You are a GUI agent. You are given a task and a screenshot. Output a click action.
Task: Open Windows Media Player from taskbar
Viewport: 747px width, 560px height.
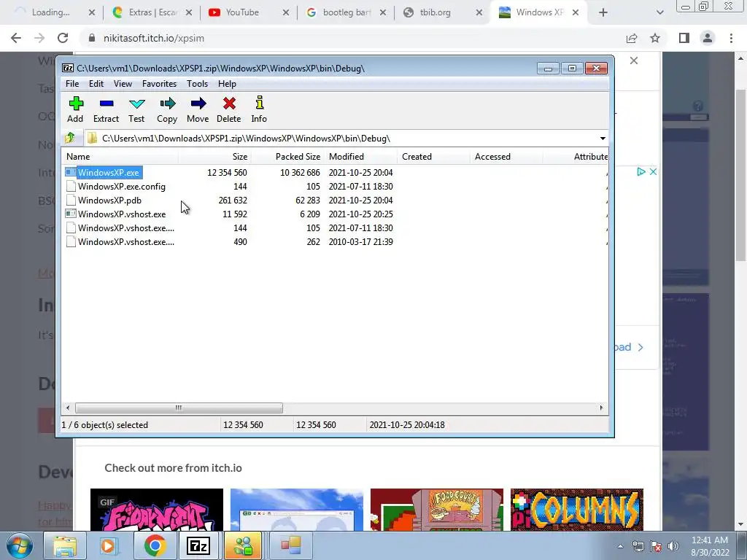tap(108, 545)
